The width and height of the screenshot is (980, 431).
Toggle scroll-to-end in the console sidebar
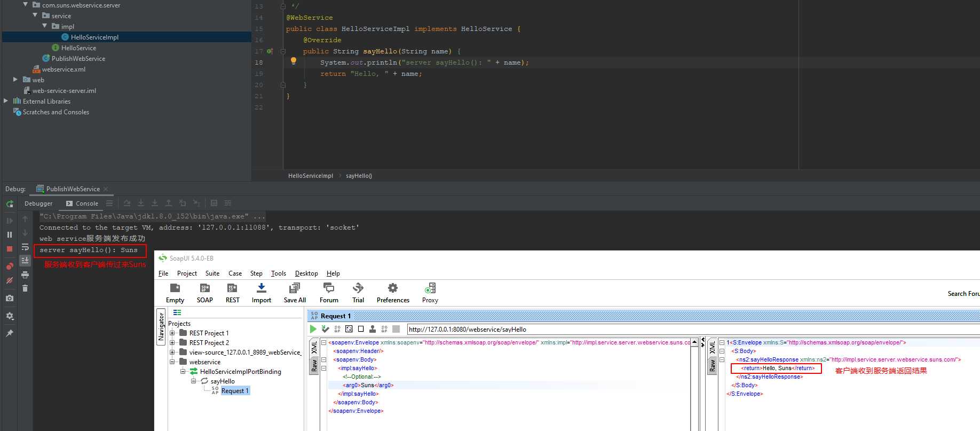25,260
